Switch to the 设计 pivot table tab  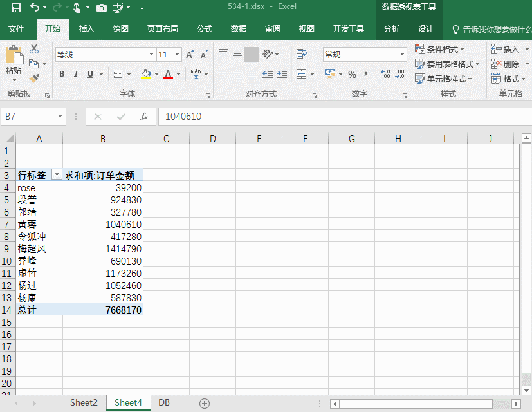[425, 29]
